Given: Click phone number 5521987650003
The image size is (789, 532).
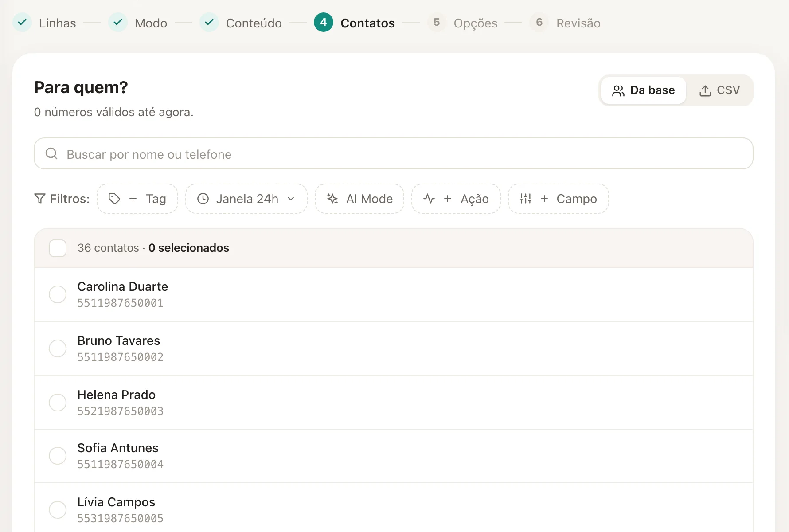Looking at the screenshot, I should pyautogui.click(x=120, y=411).
